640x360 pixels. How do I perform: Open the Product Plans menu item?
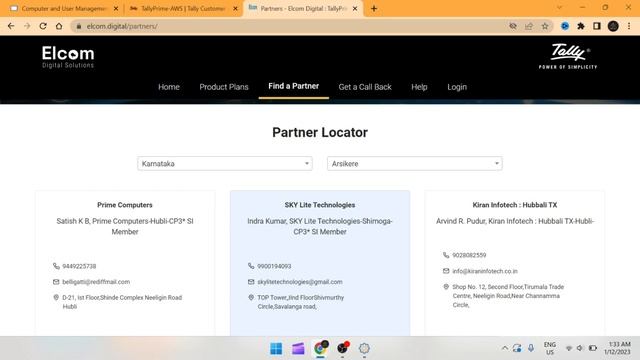224,87
